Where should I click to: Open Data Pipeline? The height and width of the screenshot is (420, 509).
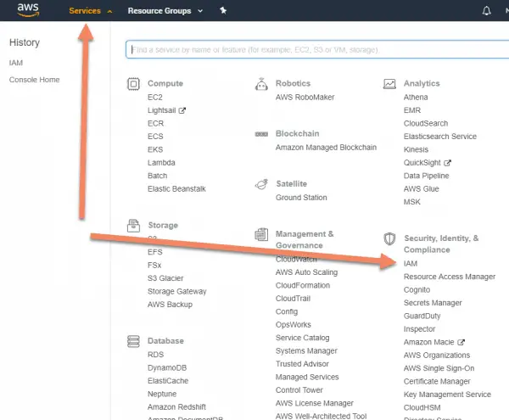click(426, 176)
